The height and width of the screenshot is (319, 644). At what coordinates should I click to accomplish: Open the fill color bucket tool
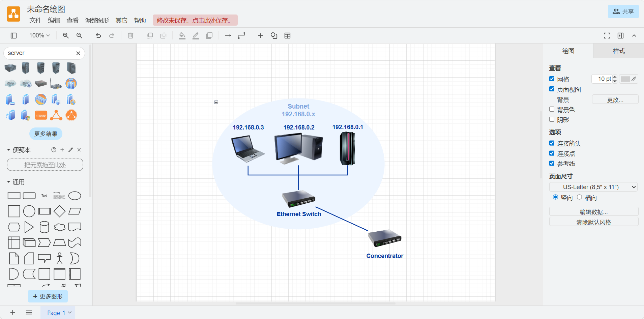(182, 35)
